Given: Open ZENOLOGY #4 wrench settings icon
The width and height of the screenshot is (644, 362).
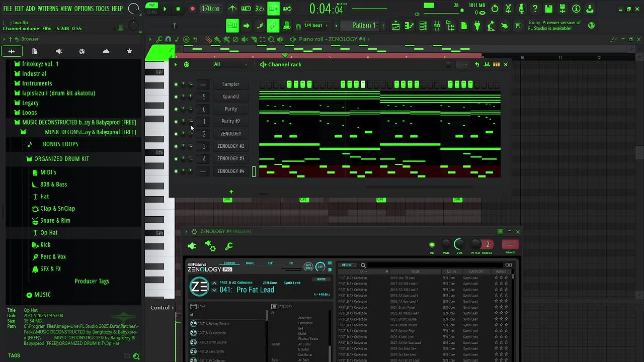Looking at the screenshot, I should 229,246.
